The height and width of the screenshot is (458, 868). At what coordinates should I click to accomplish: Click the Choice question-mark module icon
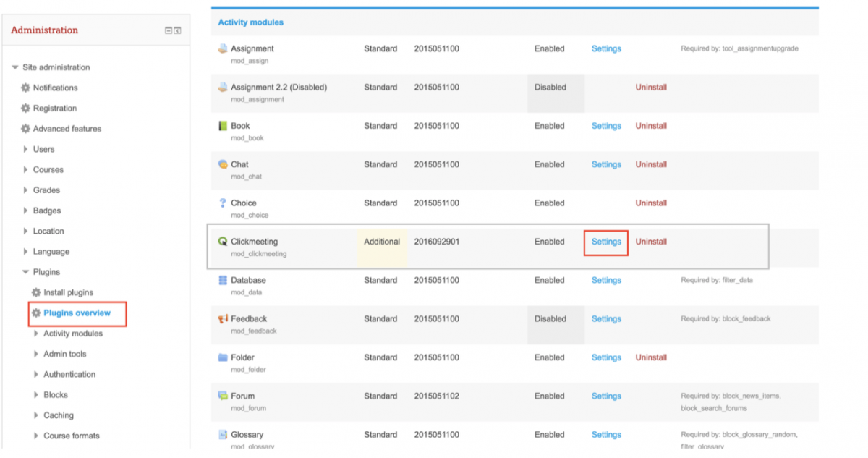(x=221, y=203)
